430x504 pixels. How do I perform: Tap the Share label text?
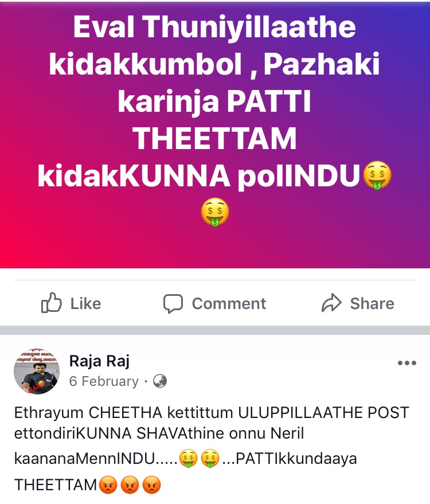(372, 304)
